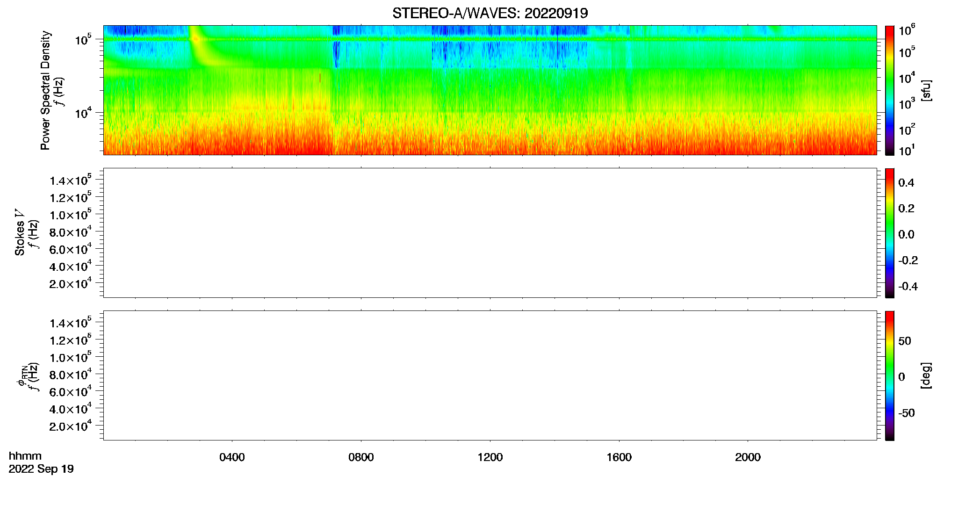Click the 1600 time tick label

pos(619,457)
